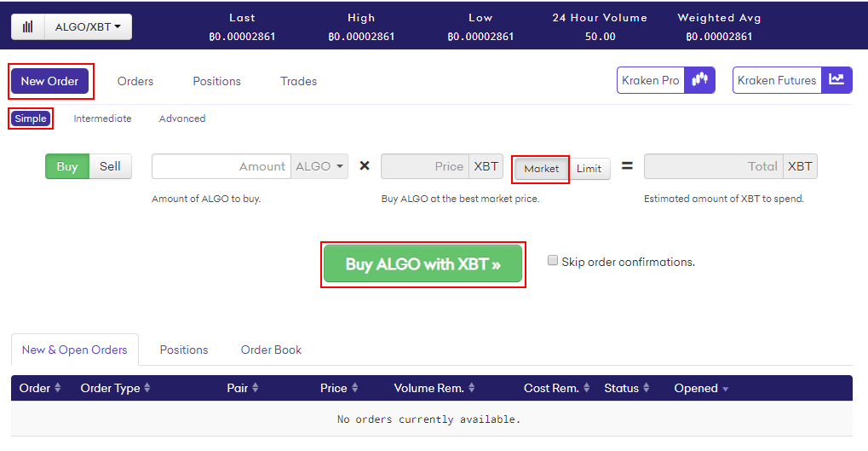Click the Amount input field
The height and width of the screenshot is (451, 868).
(x=221, y=167)
